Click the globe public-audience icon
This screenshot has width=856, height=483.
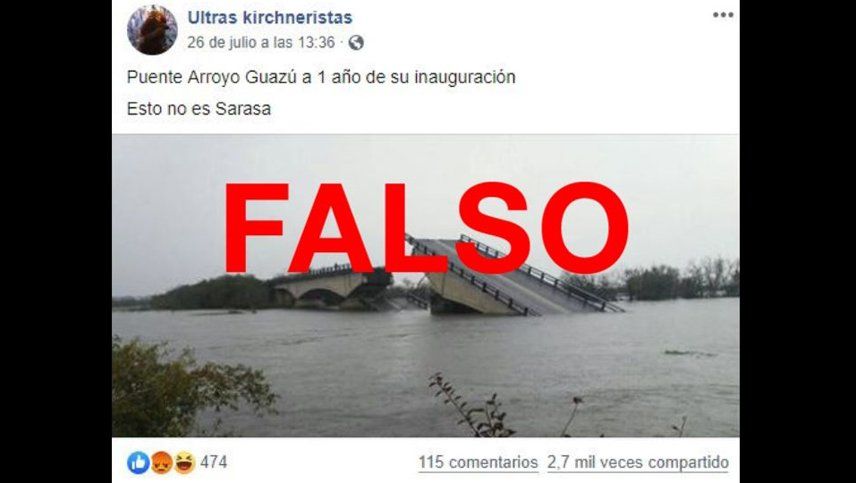tap(356, 43)
